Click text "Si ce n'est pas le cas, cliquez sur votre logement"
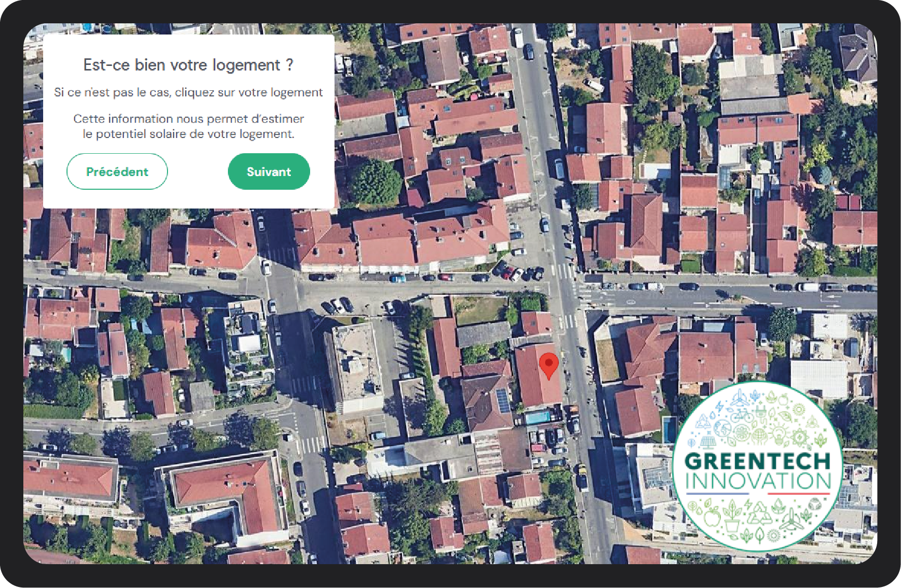The image size is (901, 588). point(188,92)
